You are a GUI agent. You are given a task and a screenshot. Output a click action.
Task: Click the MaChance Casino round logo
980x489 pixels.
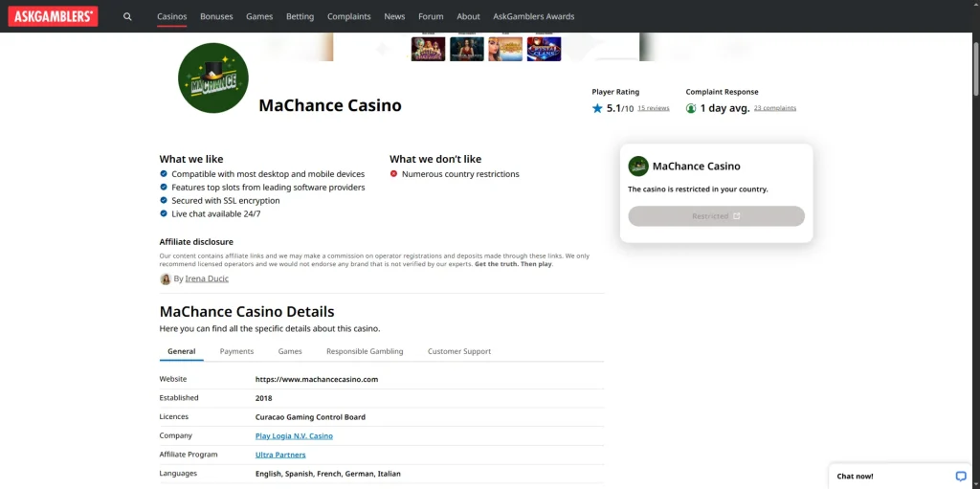pyautogui.click(x=213, y=78)
